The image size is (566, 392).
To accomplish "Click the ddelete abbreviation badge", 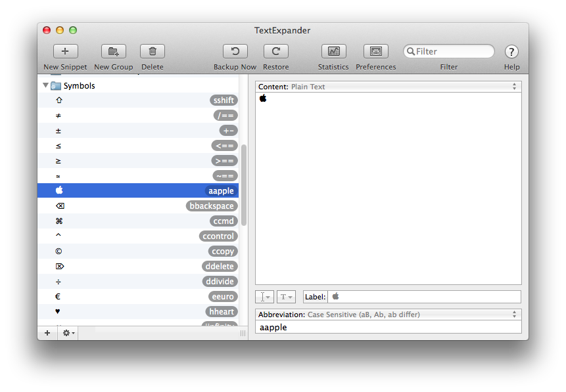I will click(x=220, y=267).
